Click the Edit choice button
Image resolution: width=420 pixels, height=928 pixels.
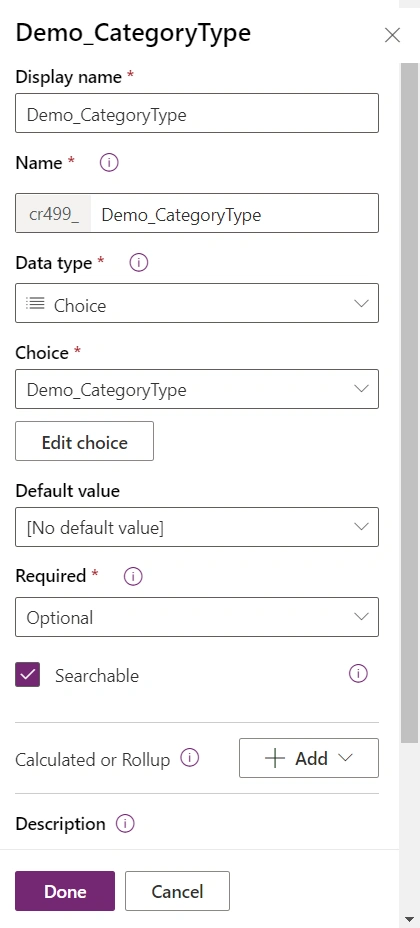[x=85, y=441]
